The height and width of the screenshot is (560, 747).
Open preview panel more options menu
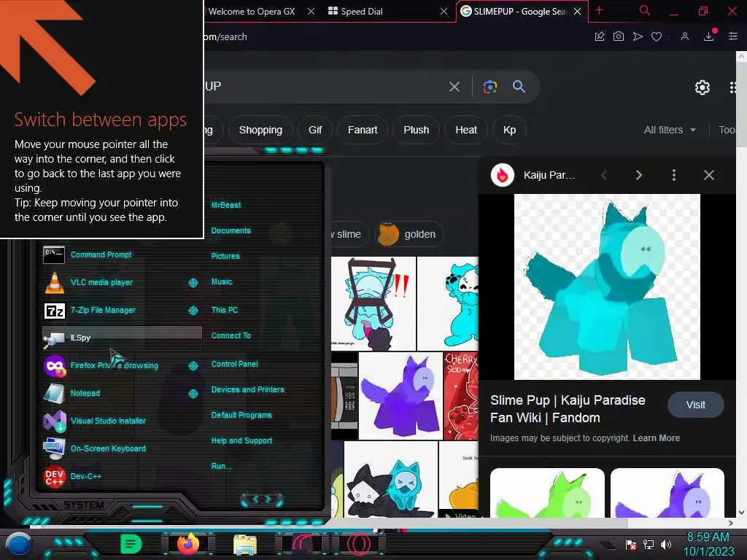pyautogui.click(x=673, y=175)
